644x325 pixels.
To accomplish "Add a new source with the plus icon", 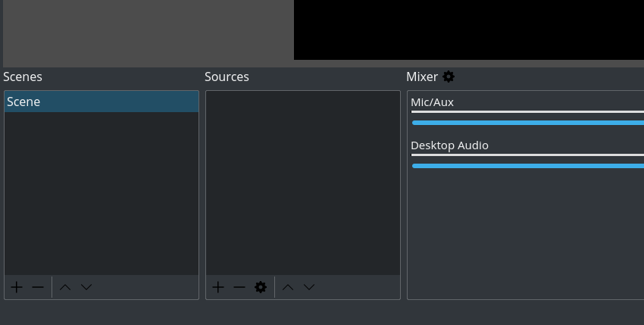I will pos(218,287).
